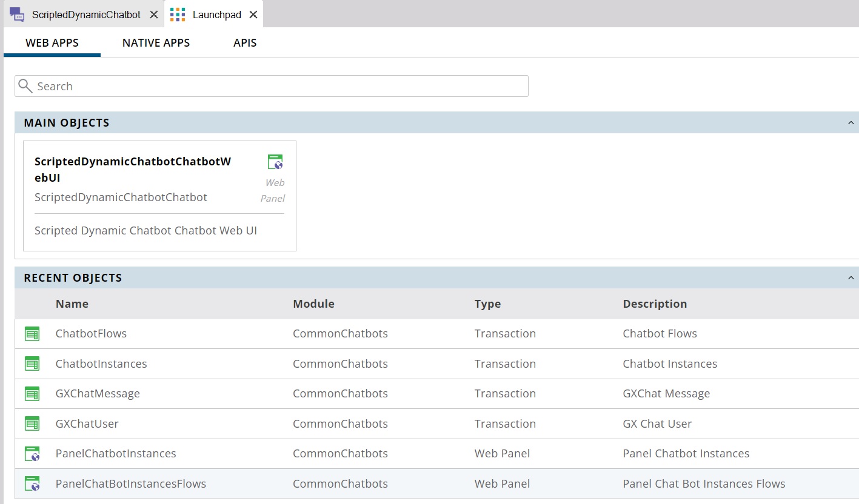Click the 'Panel Chatbot Instances' description cell
This screenshot has height=504, width=859.
click(686, 454)
